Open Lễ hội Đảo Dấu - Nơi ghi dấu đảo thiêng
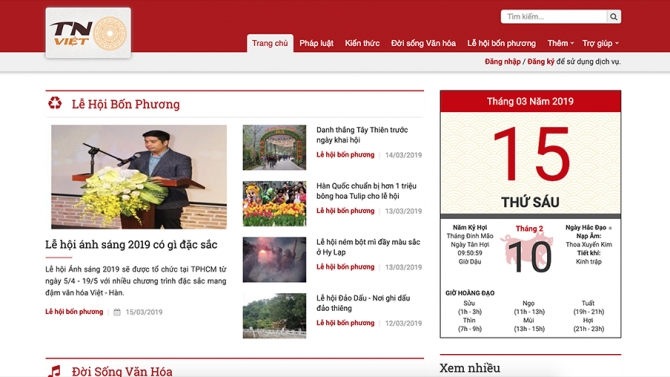This screenshot has height=377, width=670. [x=363, y=303]
